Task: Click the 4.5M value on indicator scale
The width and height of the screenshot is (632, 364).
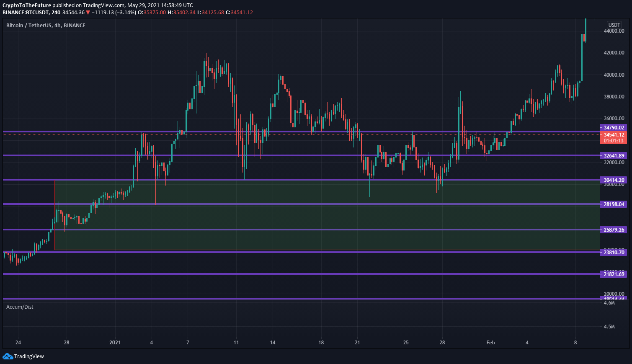Action: click(x=609, y=327)
